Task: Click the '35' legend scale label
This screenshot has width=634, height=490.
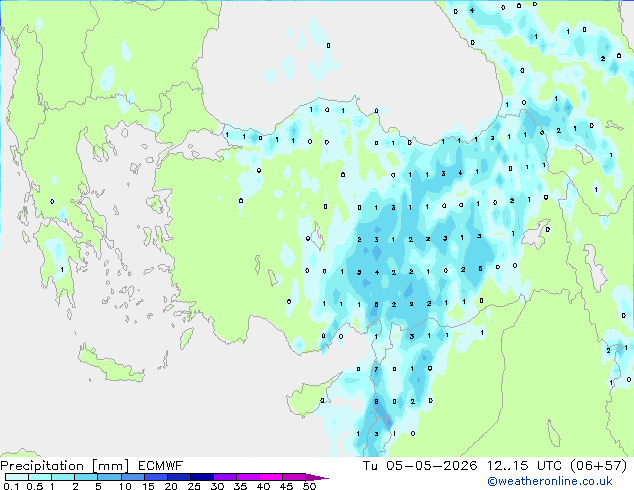Action: point(240,486)
